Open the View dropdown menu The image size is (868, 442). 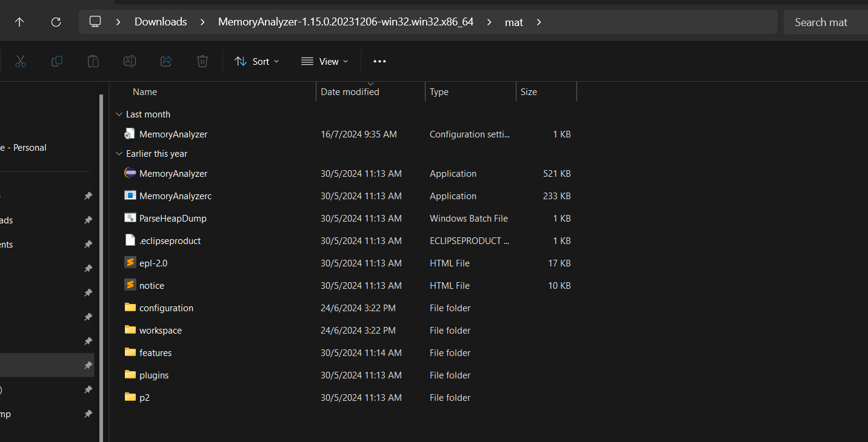(325, 61)
